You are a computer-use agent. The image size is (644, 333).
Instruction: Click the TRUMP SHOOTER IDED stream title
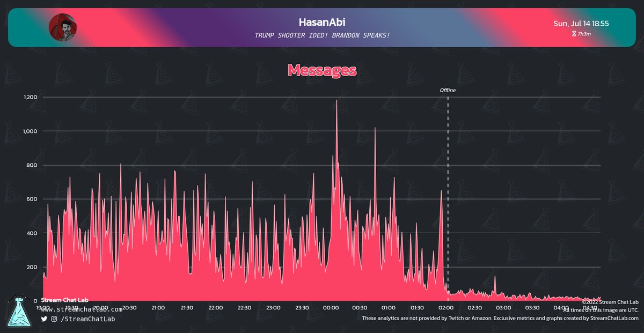coord(322,35)
